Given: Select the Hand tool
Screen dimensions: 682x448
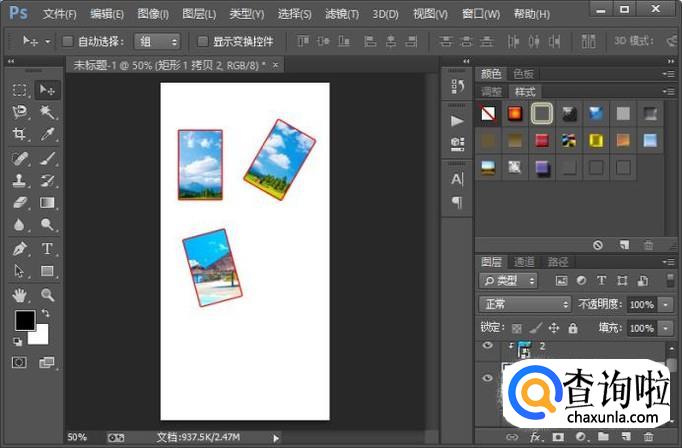Looking at the screenshot, I should pos(19,294).
